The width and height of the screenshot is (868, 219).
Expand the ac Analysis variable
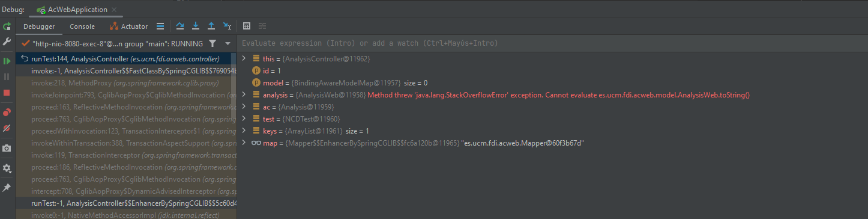[244, 107]
